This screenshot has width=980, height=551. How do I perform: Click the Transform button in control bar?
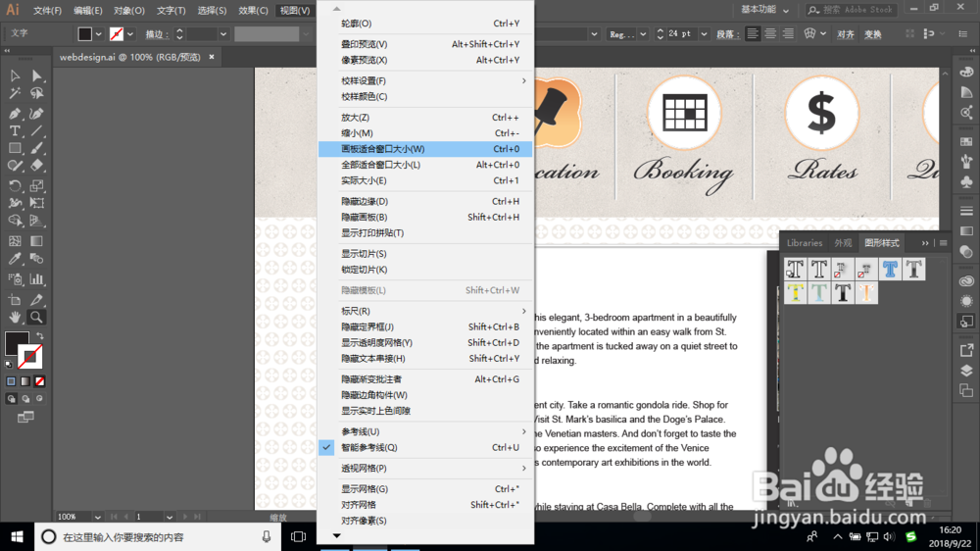872,34
